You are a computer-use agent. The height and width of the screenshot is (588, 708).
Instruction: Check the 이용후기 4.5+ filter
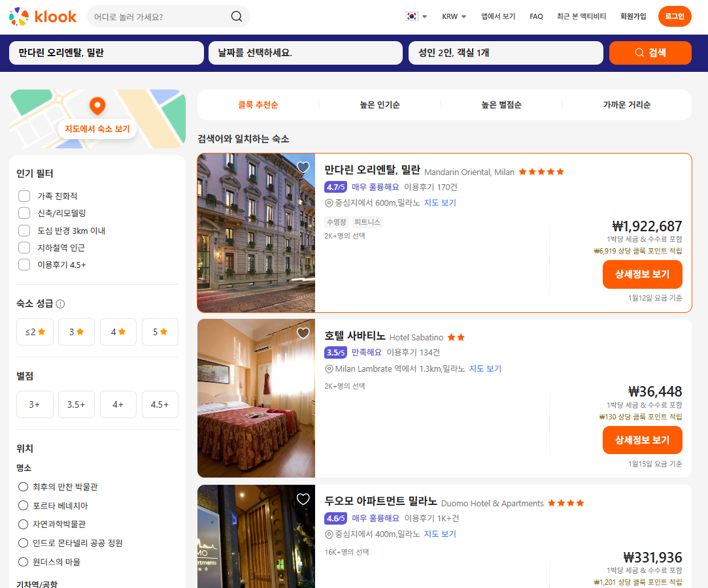(24, 265)
